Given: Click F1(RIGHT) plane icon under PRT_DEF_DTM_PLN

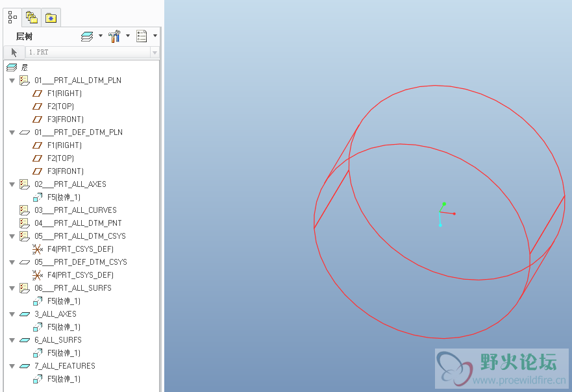Looking at the screenshot, I should [37, 145].
